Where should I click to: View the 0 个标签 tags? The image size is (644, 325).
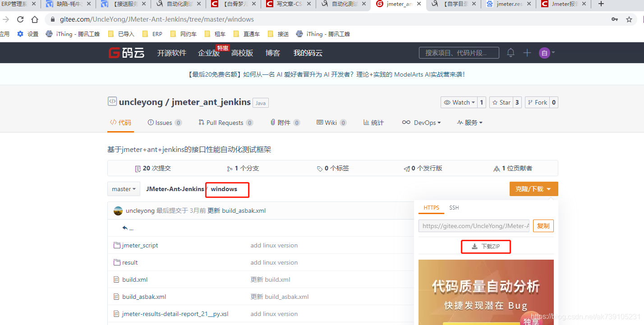tap(333, 168)
